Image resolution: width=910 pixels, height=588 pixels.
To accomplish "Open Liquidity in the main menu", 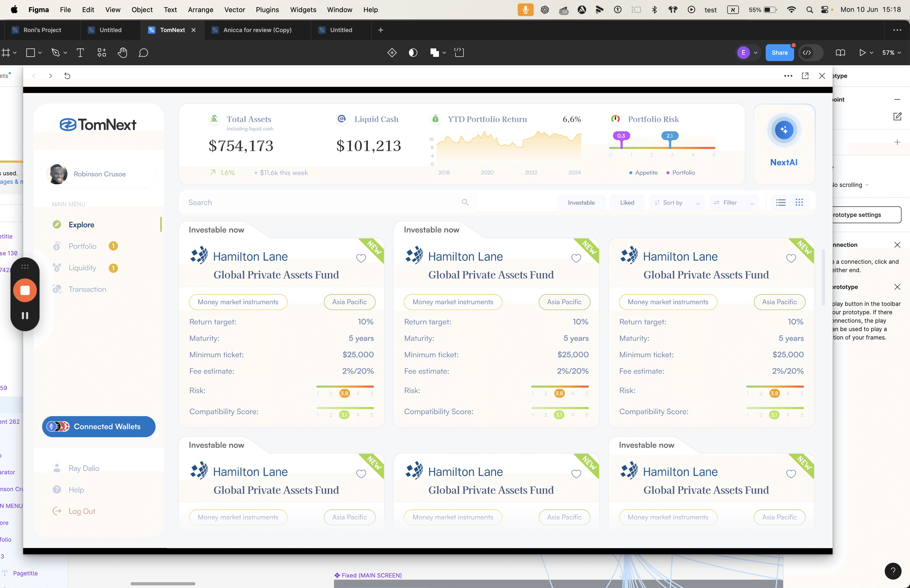I will pyautogui.click(x=82, y=268).
